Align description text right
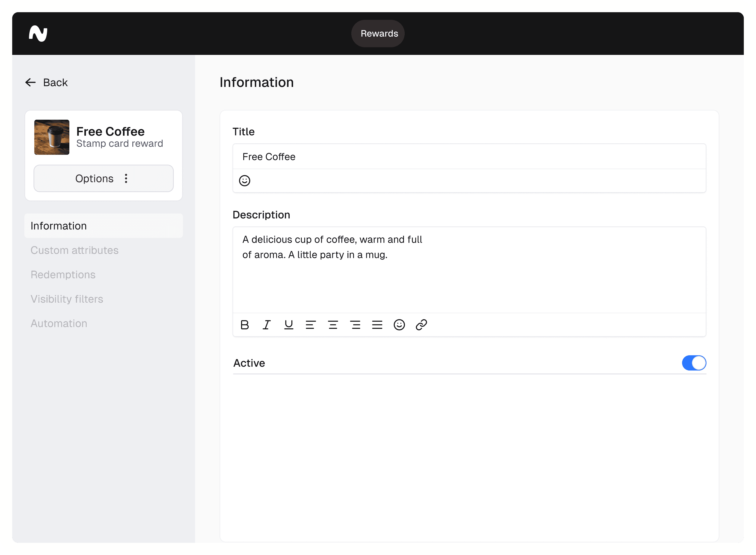Screen dimensions: 756x555 pos(355,325)
